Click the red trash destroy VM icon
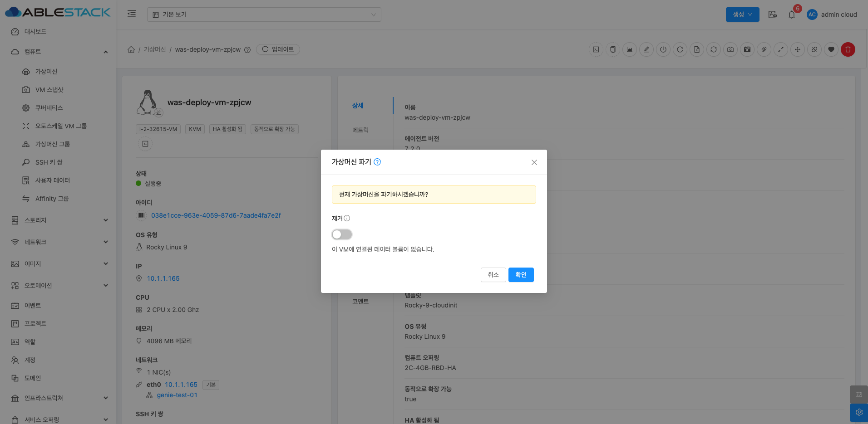Screen dimensions: 868x424 tap(848, 49)
